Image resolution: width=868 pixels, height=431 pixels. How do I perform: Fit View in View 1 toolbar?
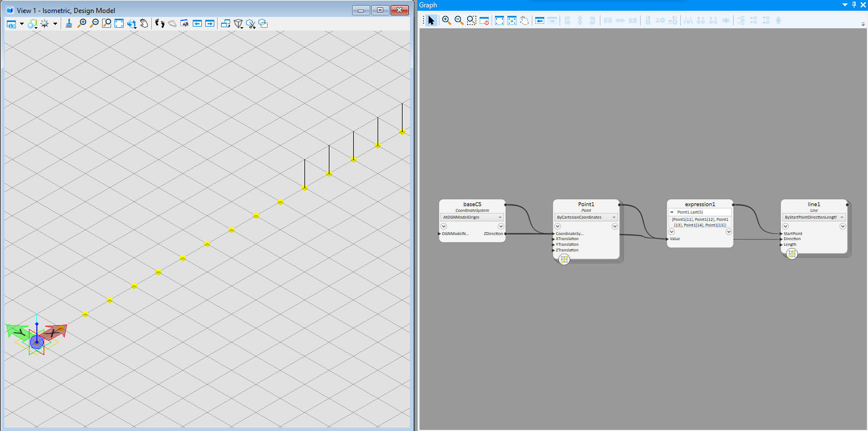pyautogui.click(x=119, y=24)
